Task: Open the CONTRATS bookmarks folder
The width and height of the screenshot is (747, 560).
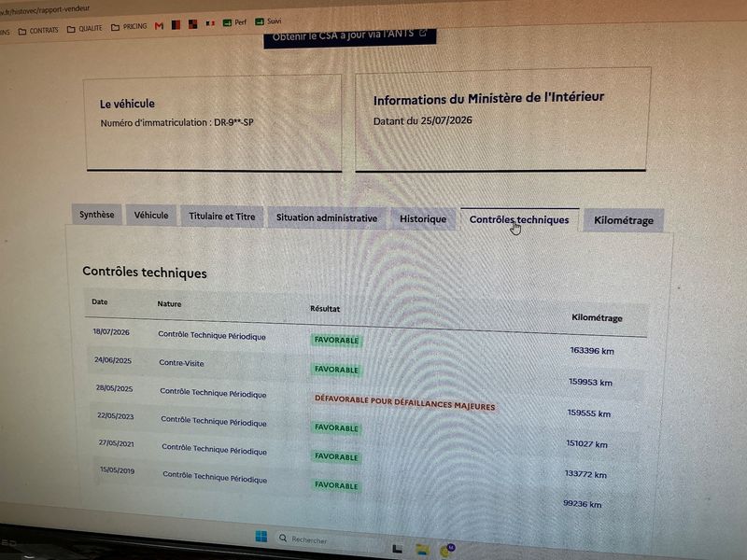Action: coord(38,31)
